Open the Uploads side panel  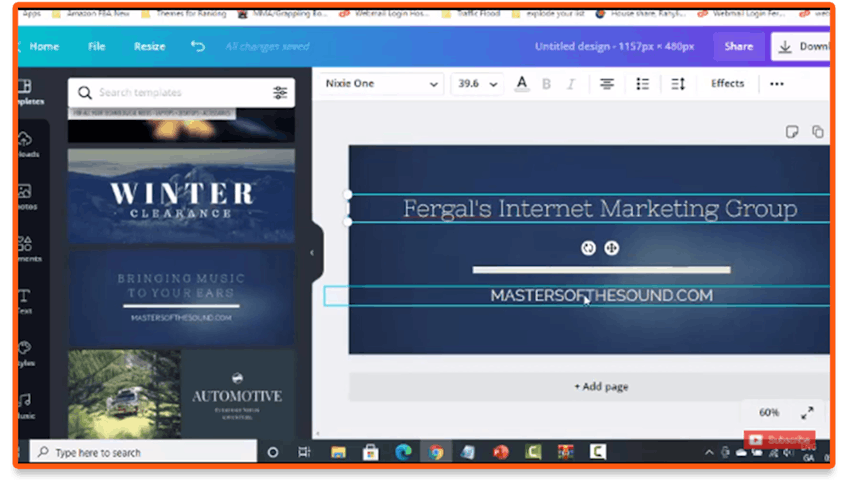click(27, 145)
